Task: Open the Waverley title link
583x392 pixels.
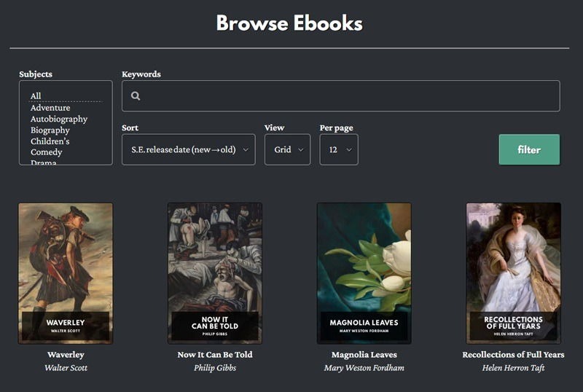Action: coord(66,355)
